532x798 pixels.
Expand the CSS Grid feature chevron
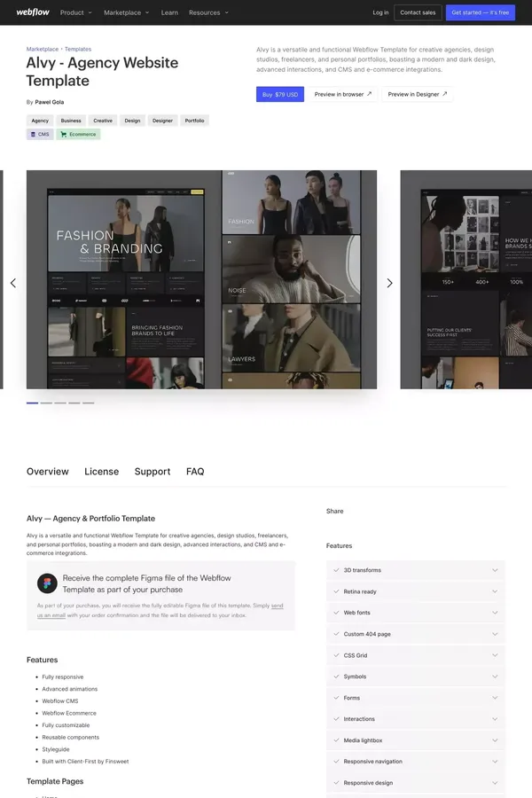(495, 655)
